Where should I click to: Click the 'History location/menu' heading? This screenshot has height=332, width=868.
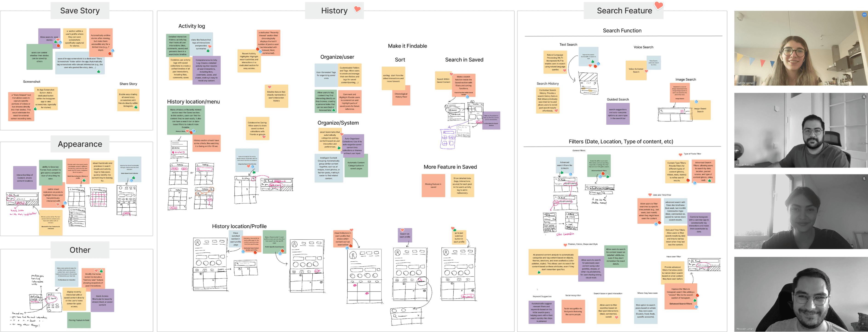point(193,102)
